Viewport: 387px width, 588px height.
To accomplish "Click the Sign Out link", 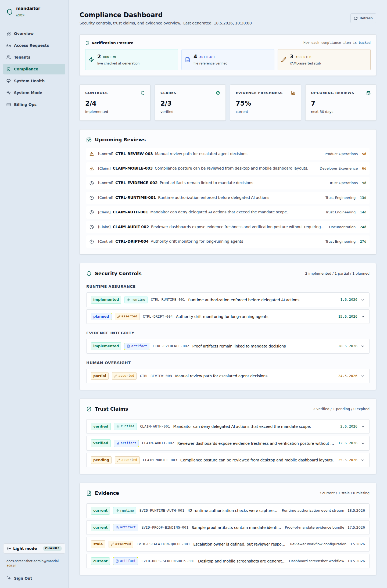I will (x=34, y=578).
